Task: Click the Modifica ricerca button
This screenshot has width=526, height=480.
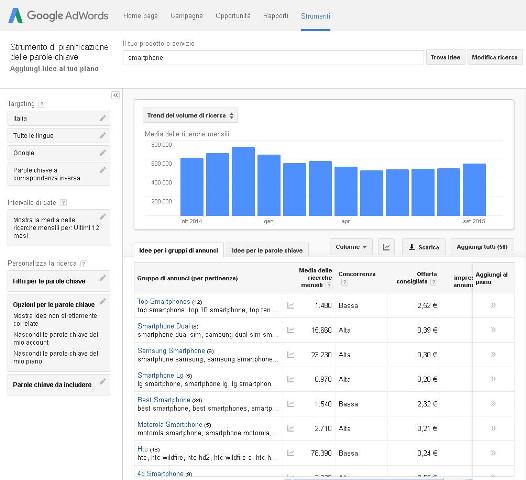Action: (x=494, y=57)
